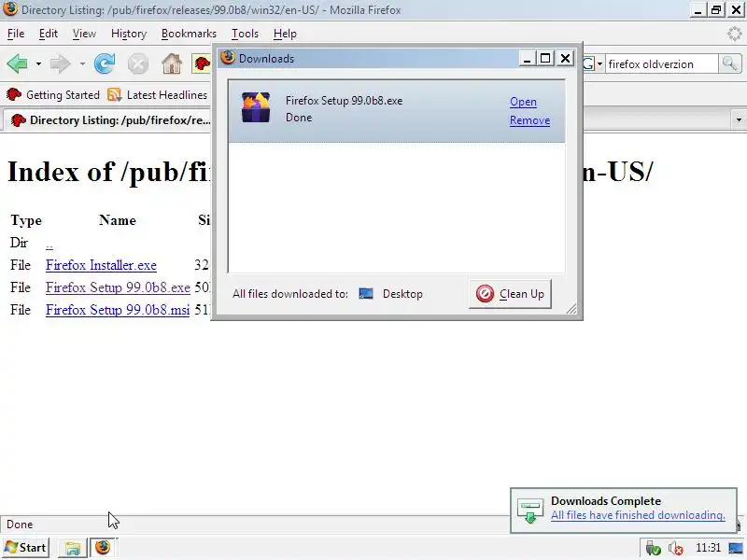Click the Done status bar text

click(x=20, y=525)
